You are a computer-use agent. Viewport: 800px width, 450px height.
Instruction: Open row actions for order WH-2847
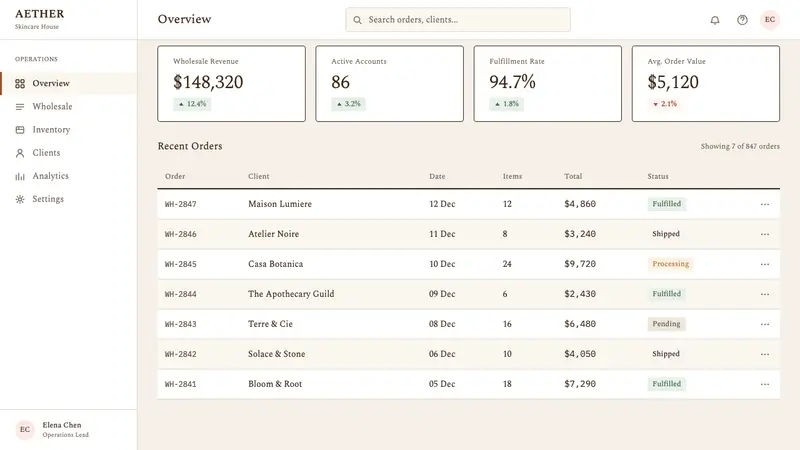tap(764, 204)
